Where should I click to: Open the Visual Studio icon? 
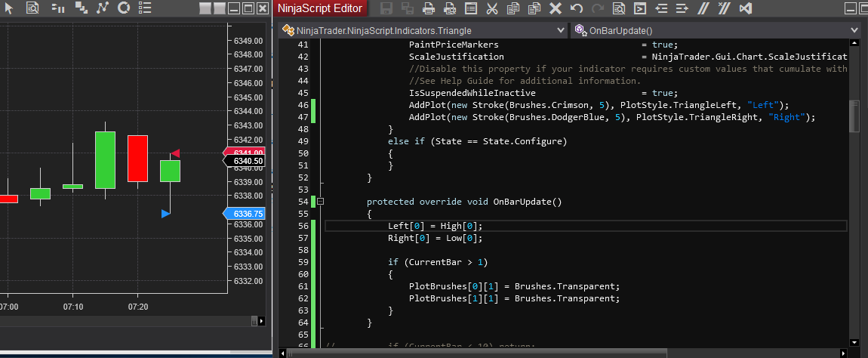click(746, 9)
